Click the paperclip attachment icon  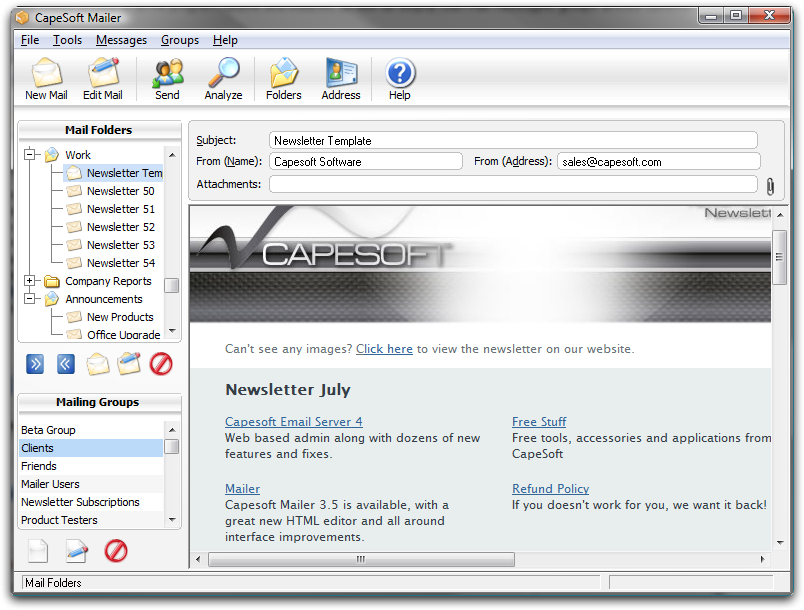point(770,186)
